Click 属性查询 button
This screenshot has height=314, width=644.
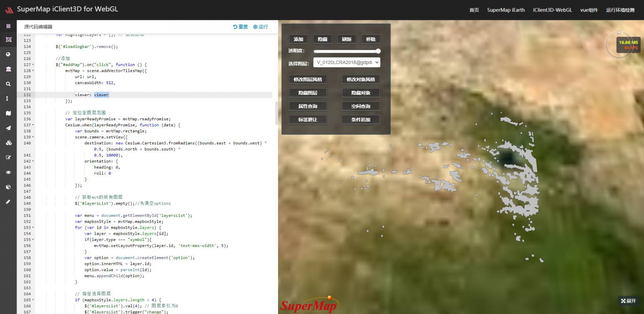(x=308, y=106)
